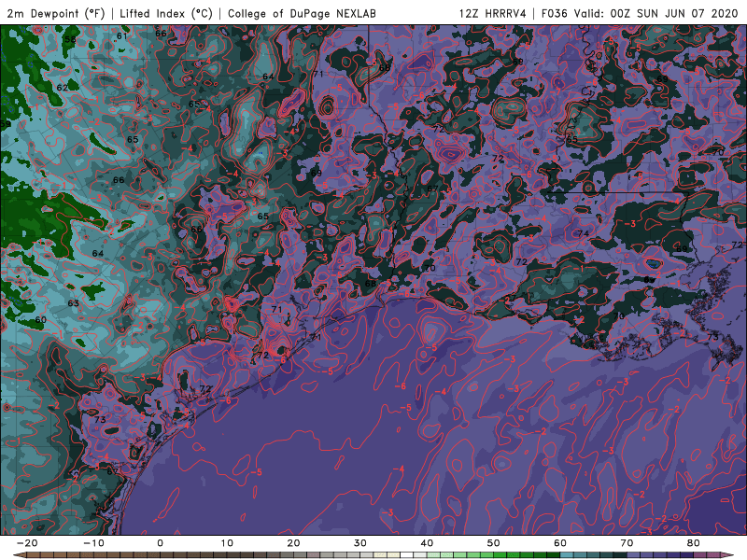Image resolution: width=747 pixels, height=560 pixels.
Task: Click the "2m Dewpoint (°F)" title text
Action: (x=55, y=13)
